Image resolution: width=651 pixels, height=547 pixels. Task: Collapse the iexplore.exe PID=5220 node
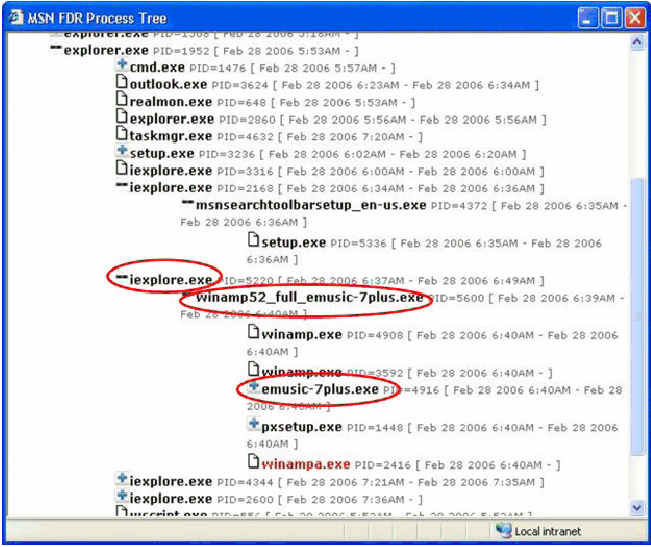(x=122, y=279)
